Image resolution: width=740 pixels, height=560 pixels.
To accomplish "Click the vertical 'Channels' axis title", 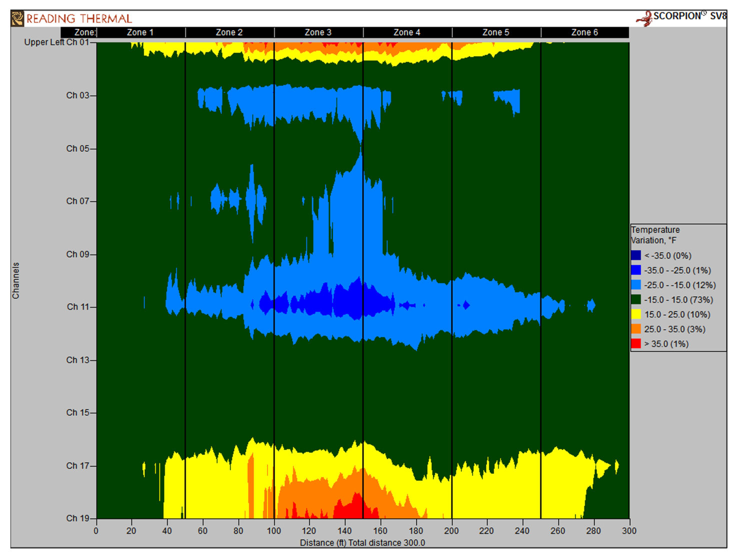I will click(16, 280).
